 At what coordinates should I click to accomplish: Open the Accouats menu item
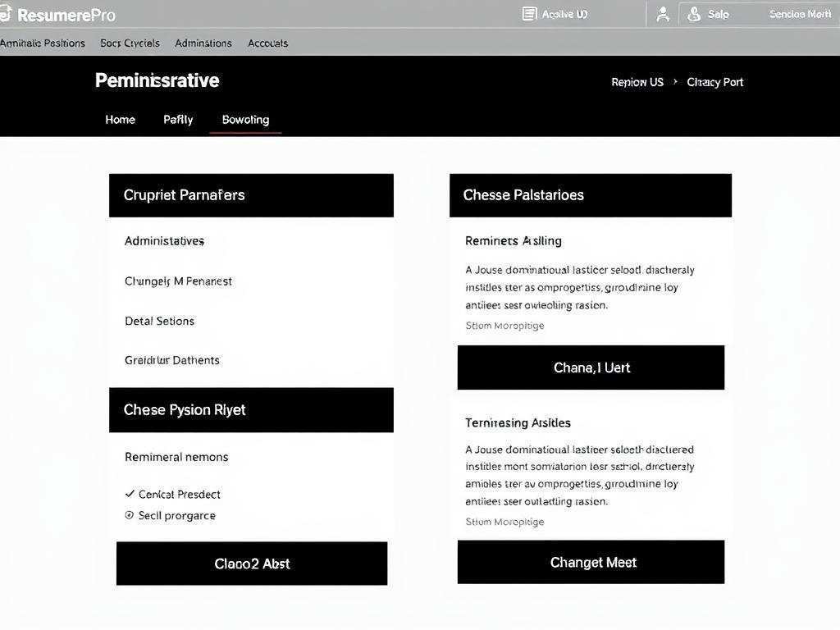[267, 43]
